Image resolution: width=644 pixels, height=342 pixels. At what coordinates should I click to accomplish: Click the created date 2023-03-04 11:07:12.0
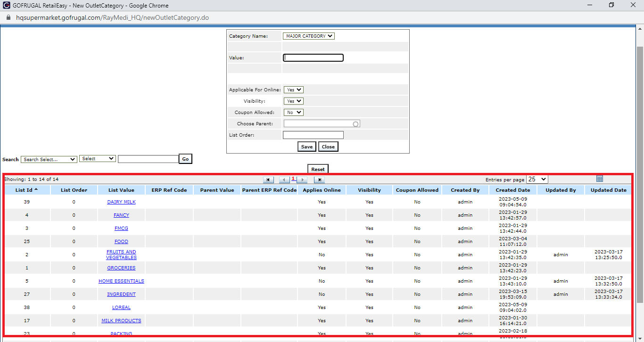[x=513, y=242]
